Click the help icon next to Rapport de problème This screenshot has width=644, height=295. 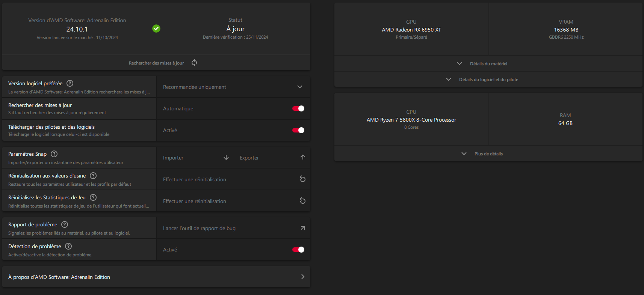click(65, 224)
